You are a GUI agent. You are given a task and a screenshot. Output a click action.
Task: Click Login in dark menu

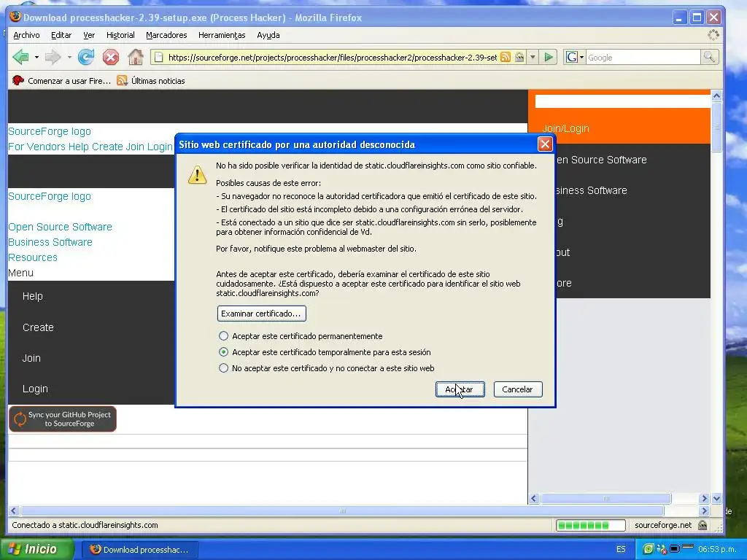[35, 389]
